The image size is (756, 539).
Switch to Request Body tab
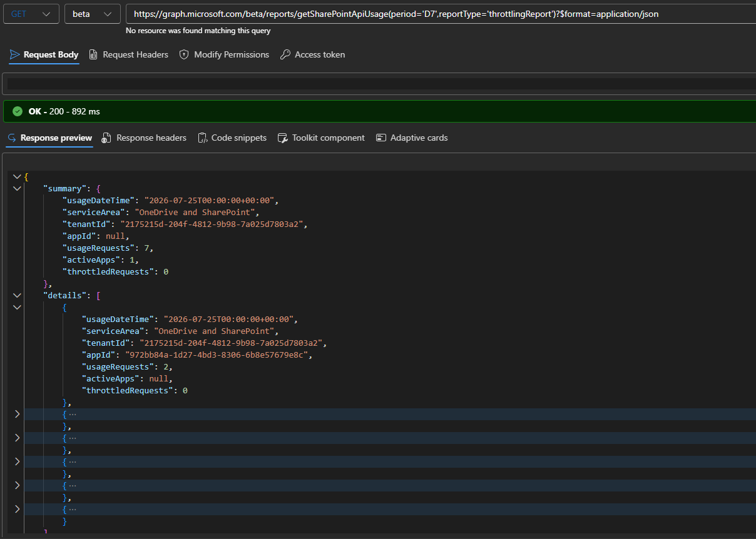(x=44, y=55)
